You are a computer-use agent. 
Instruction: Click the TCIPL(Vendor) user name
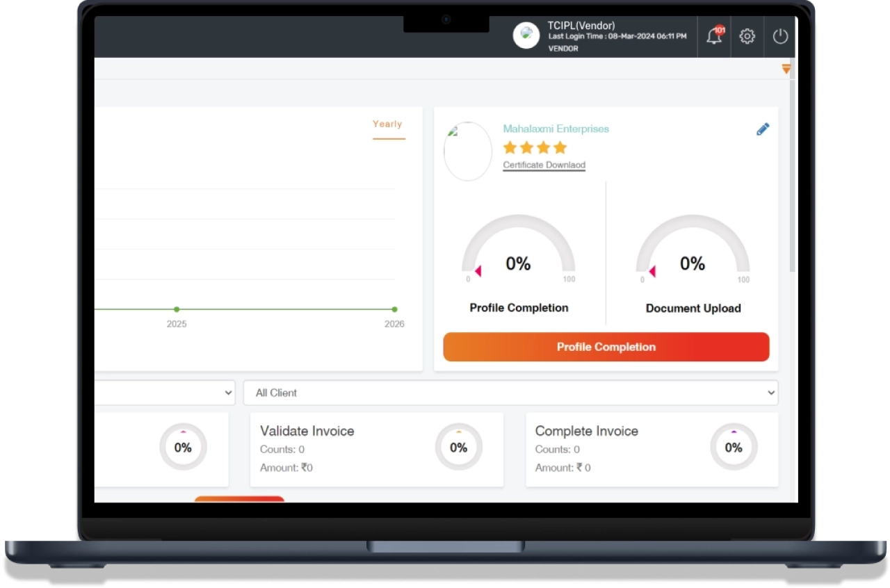click(x=581, y=26)
